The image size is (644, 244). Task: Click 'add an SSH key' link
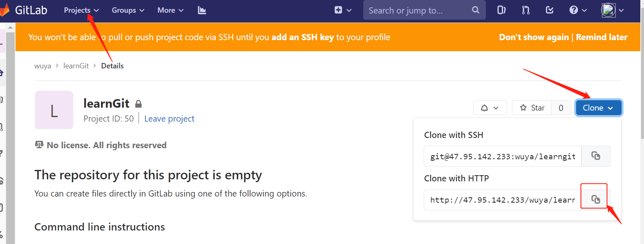point(302,37)
